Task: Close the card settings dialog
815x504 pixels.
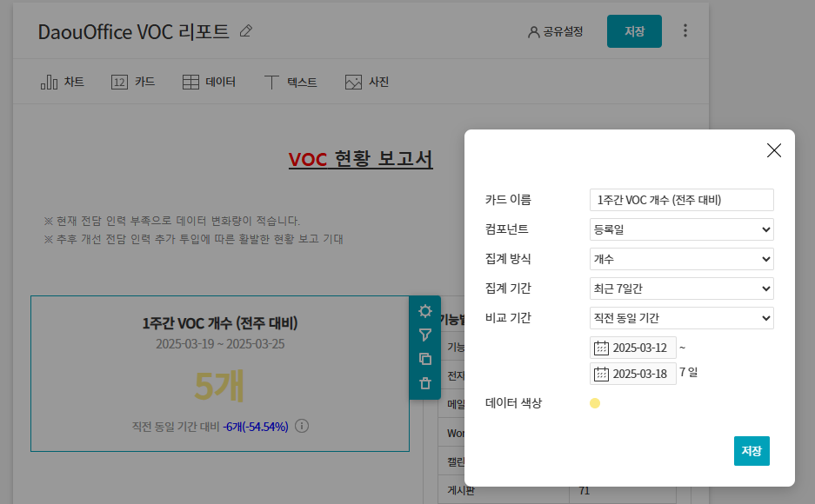Action: (774, 150)
